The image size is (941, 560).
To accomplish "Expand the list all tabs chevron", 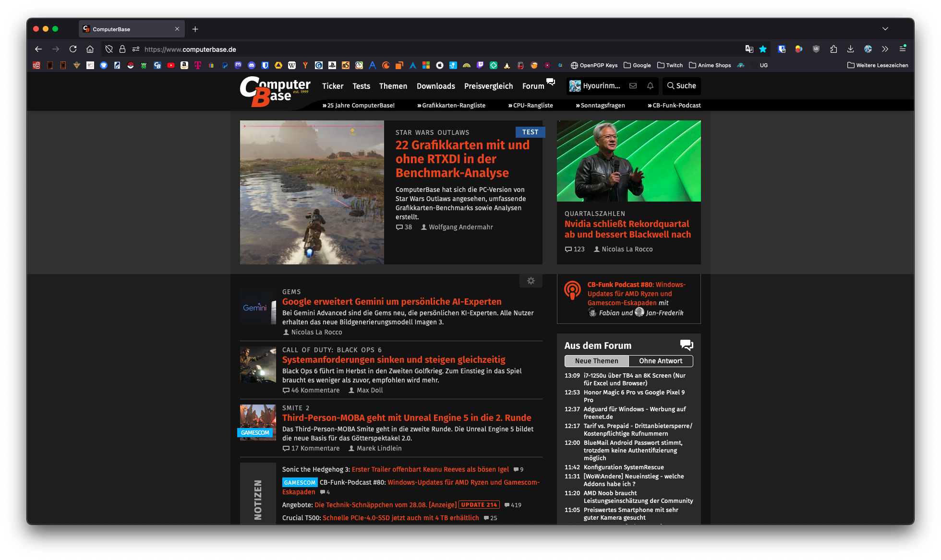I will click(885, 29).
